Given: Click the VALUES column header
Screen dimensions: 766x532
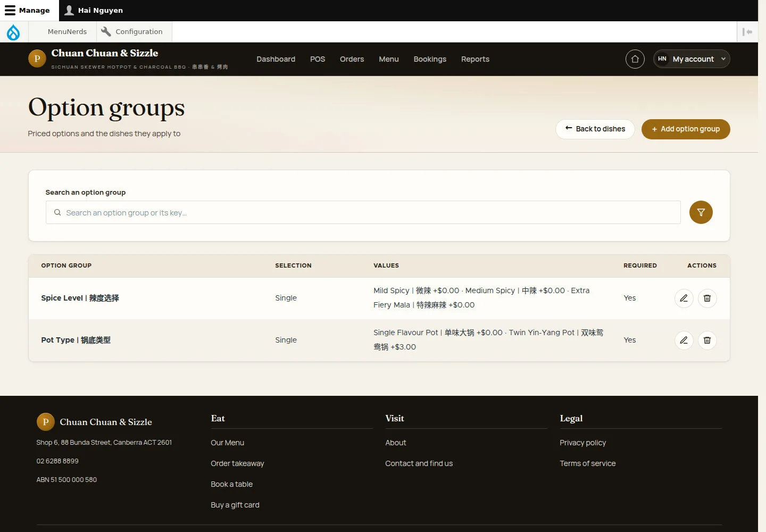Looking at the screenshot, I should 386,265.
